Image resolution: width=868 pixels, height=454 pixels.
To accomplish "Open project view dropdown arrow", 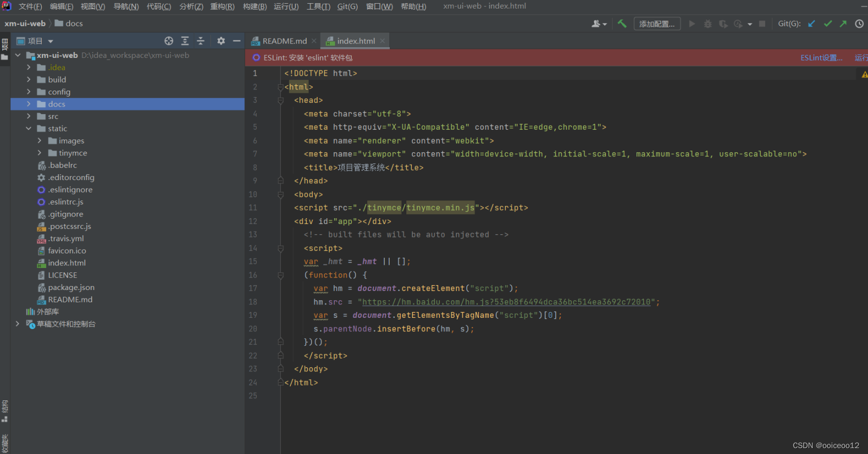I will pyautogui.click(x=50, y=41).
